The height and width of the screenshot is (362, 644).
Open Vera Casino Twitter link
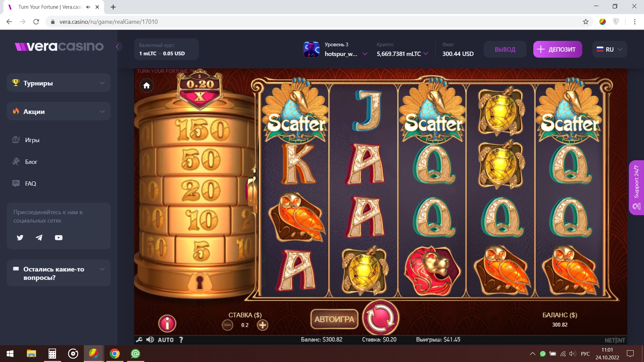[20, 238]
